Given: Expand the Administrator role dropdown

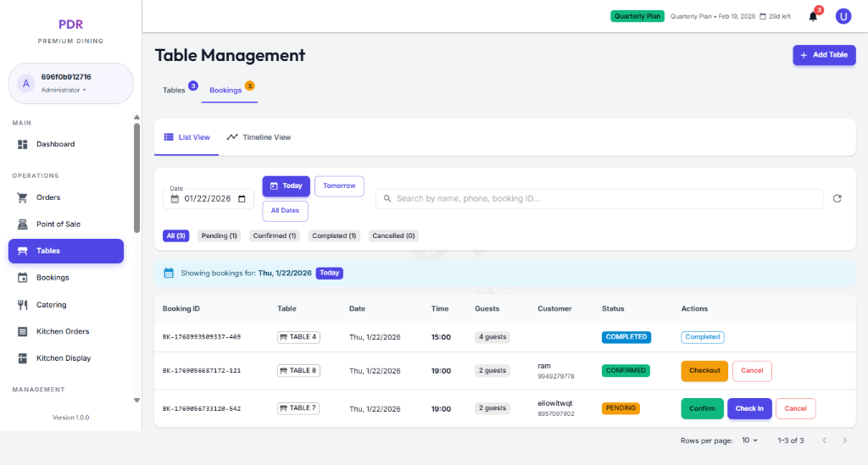Looking at the screenshot, I should point(64,90).
